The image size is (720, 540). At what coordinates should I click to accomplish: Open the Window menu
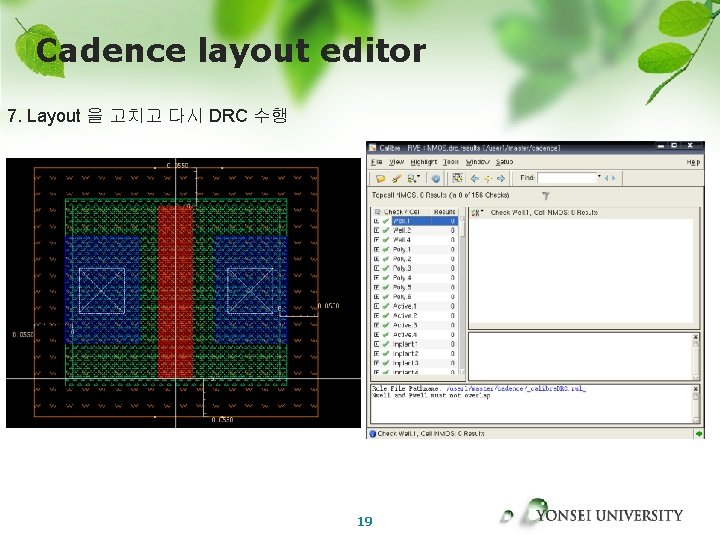point(478,162)
